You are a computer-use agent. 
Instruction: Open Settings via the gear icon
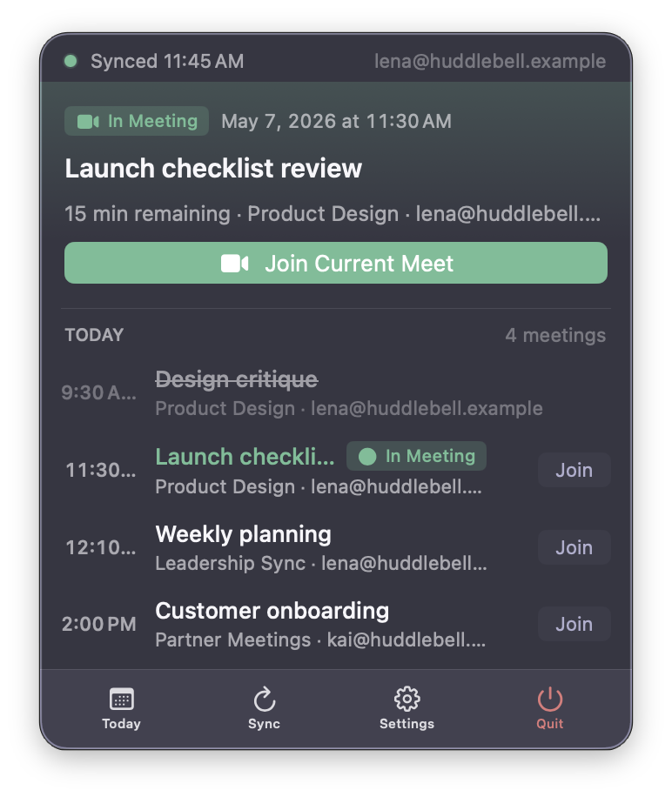tap(407, 699)
